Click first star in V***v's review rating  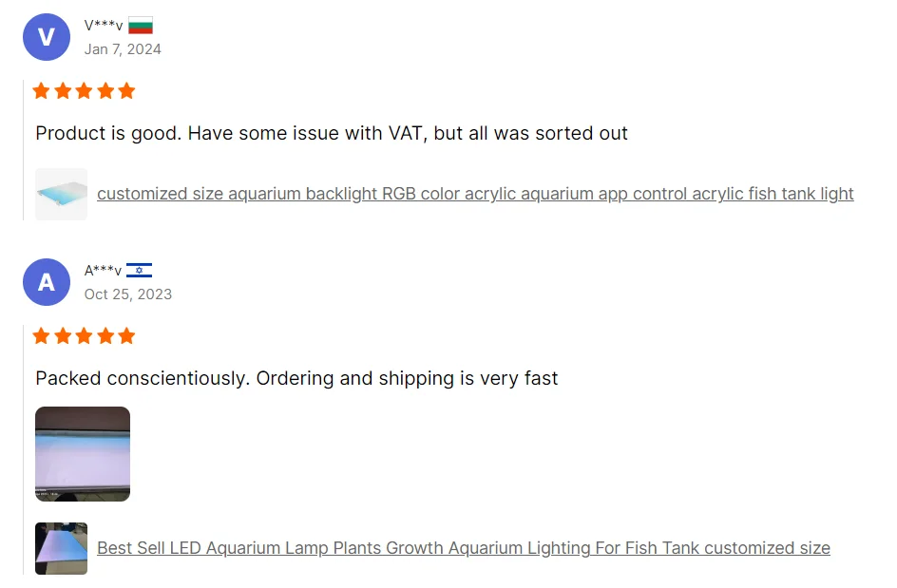click(42, 91)
